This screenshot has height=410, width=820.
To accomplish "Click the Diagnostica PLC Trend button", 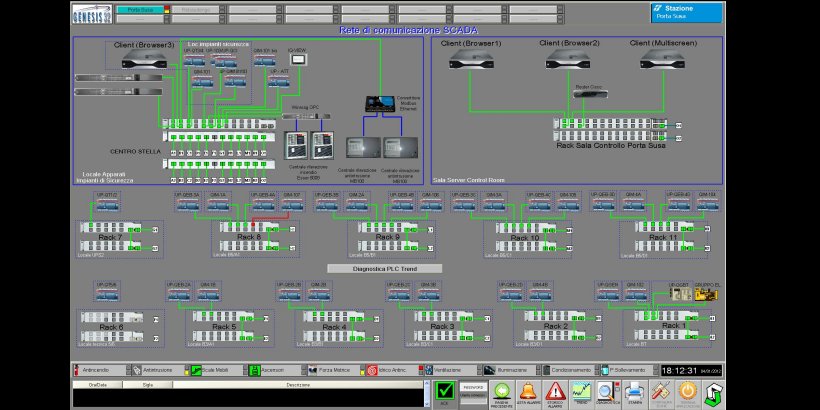I will point(384,269).
